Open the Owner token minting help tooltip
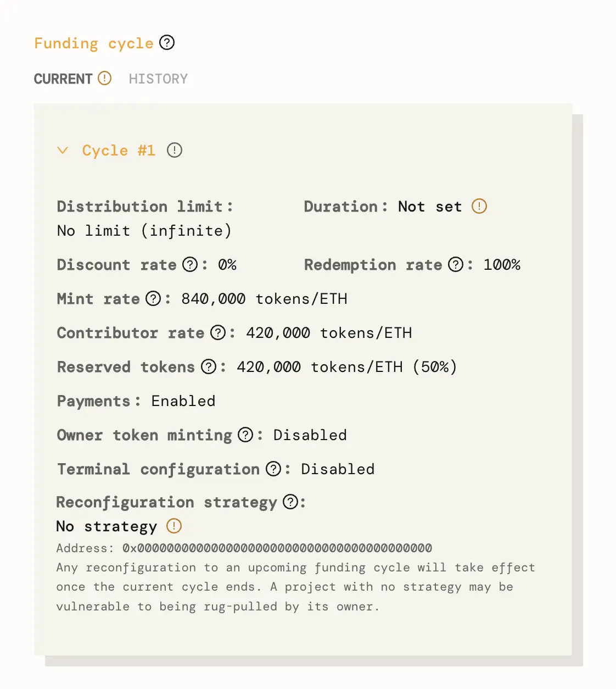 pyautogui.click(x=245, y=435)
